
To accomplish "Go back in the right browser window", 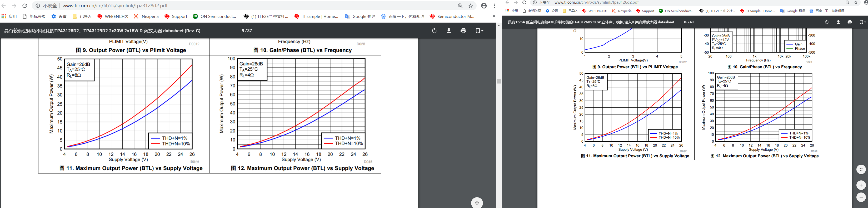I will (x=507, y=2).
